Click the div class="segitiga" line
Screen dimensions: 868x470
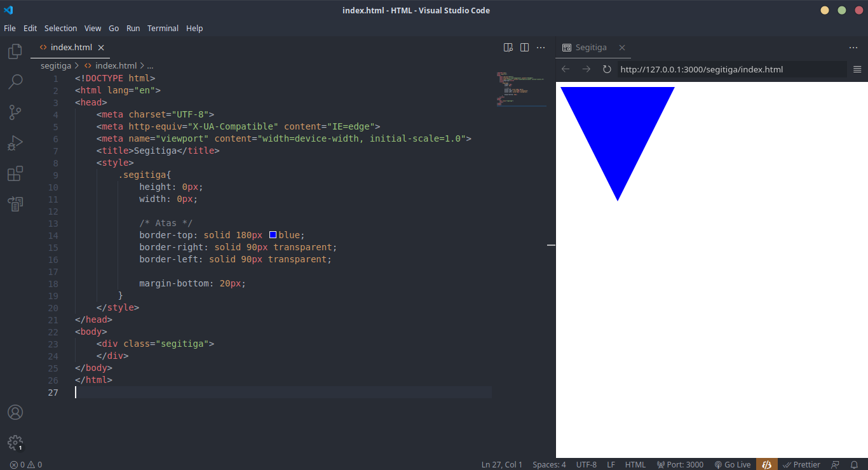click(155, 344)
